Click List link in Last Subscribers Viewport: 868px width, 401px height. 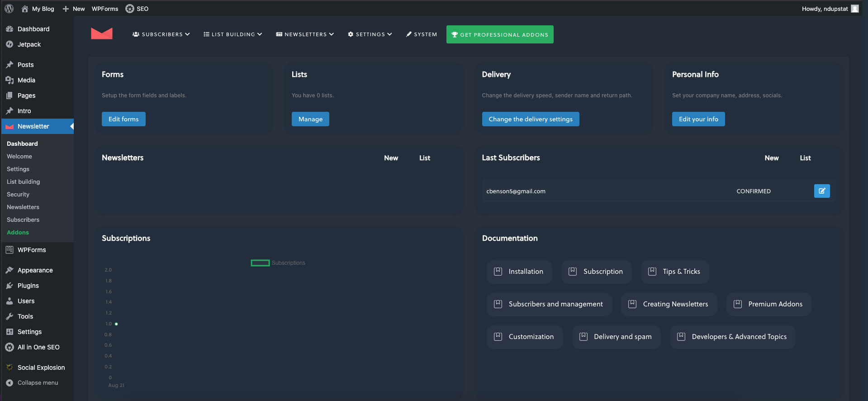pos(806,158)
